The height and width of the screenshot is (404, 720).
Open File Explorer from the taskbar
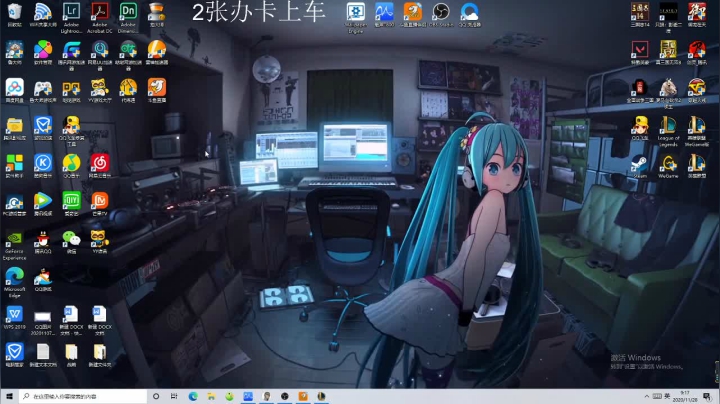coord(211,396)
